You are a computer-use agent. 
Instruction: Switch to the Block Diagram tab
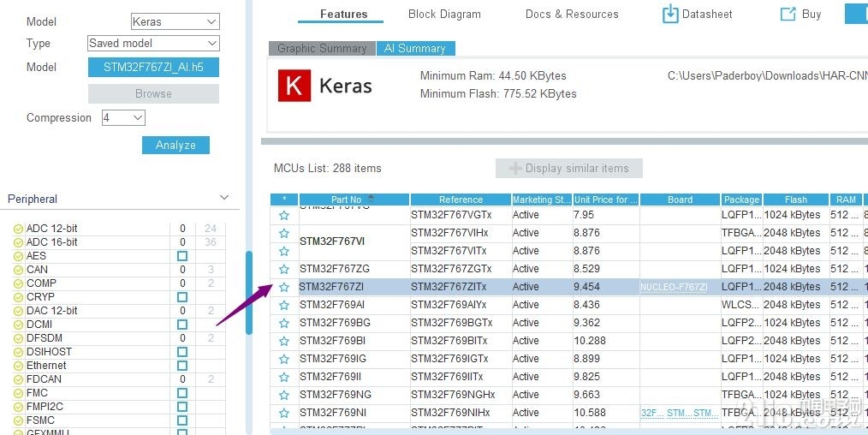pyautogui.click(x=444, y=15)
